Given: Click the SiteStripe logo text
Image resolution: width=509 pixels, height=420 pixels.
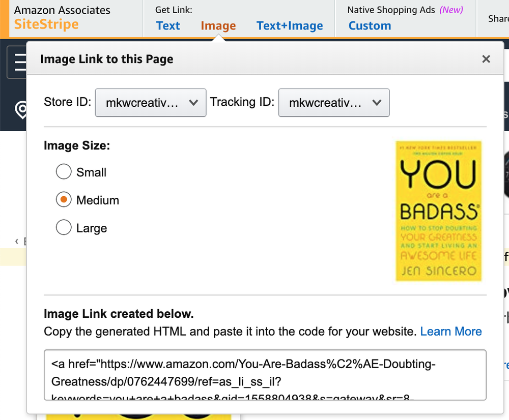Looking at the screenshot, I should pyautogui.click(x=46, y=24).
